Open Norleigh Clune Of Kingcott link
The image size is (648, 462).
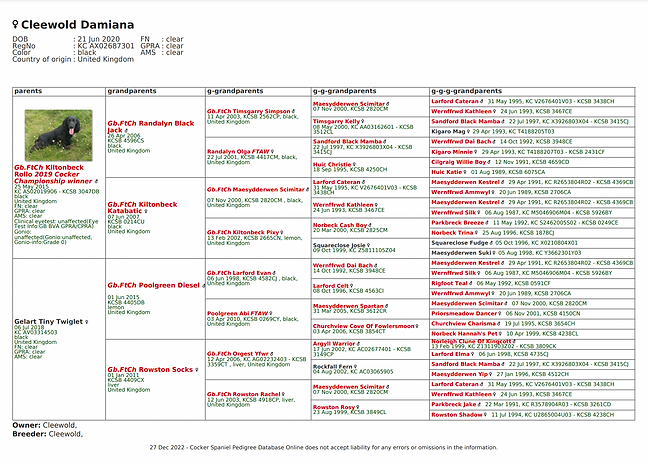471,341
